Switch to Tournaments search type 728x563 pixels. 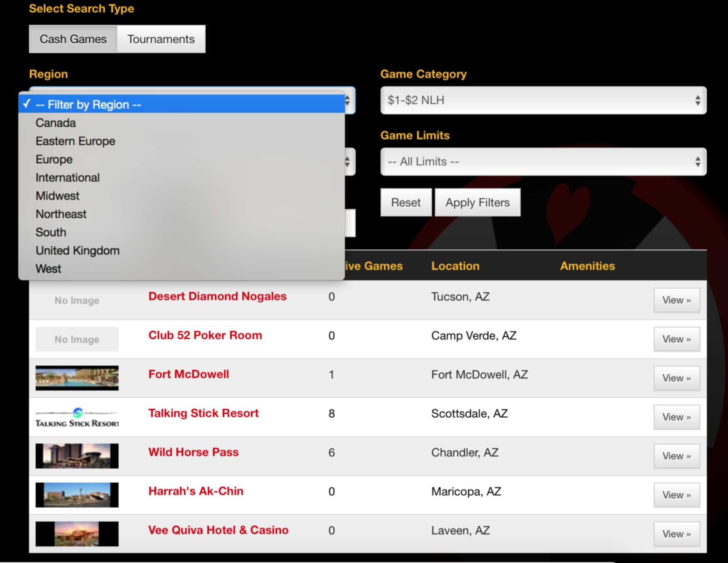[x=161, y=39]
